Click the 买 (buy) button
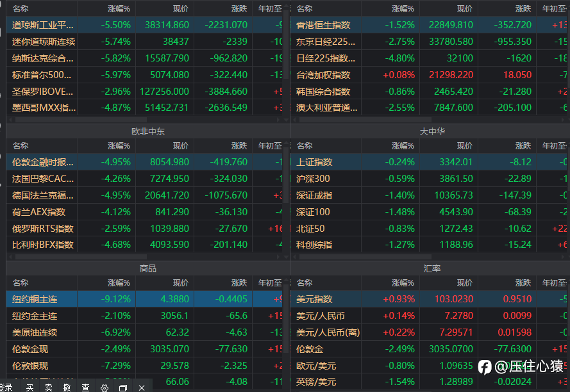 (x=29, y=388)
